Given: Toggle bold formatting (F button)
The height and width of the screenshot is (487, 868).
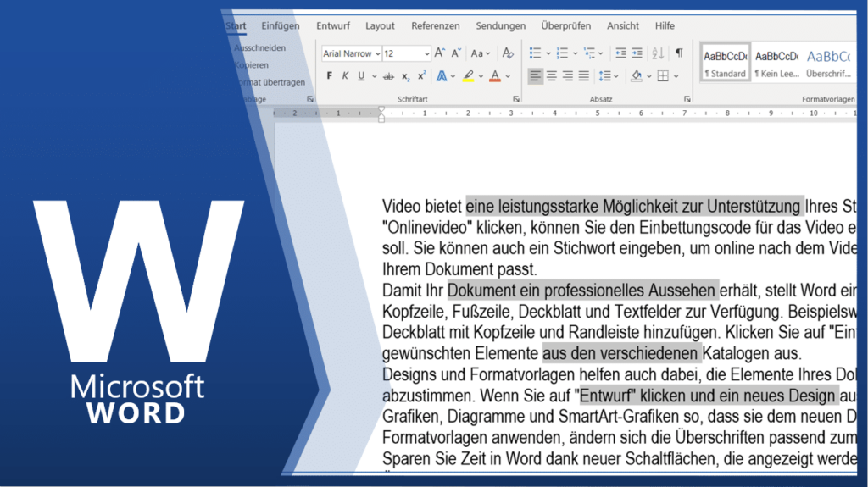Looking at the screenshot, I should tap(330, 76).
